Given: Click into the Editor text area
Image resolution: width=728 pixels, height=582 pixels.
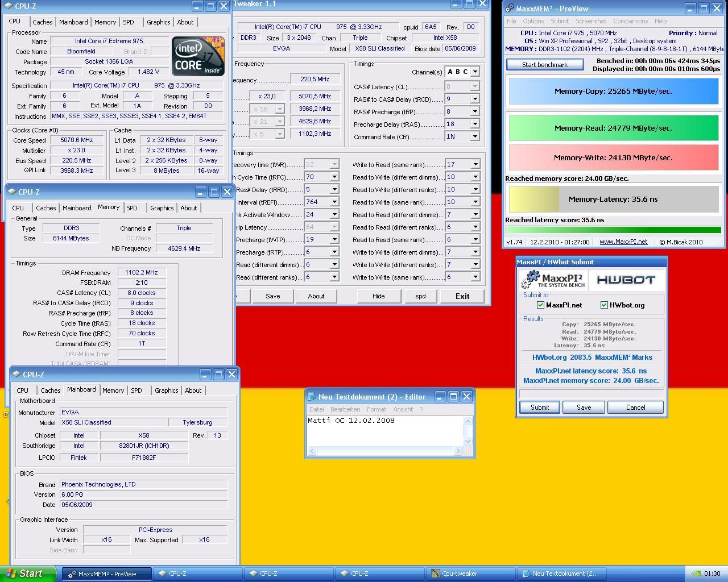Looking at the screenshot, I should click(385, 431).
